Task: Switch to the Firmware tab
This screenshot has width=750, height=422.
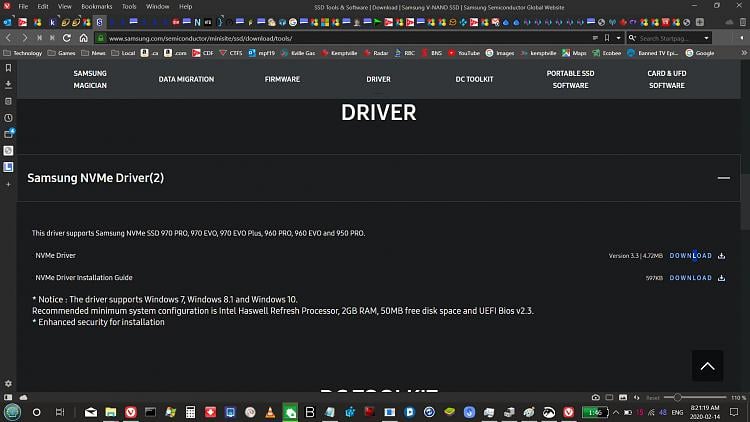Action: (x=282, y=79)
